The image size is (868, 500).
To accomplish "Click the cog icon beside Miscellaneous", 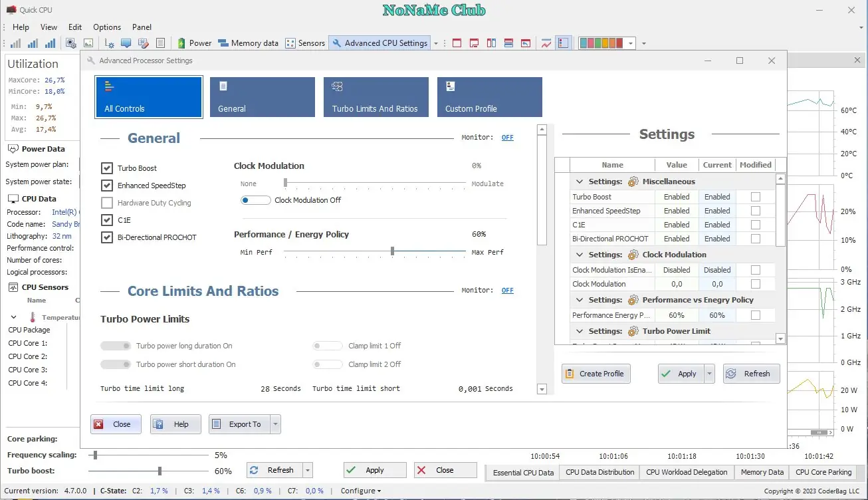I will pos(633,182).
